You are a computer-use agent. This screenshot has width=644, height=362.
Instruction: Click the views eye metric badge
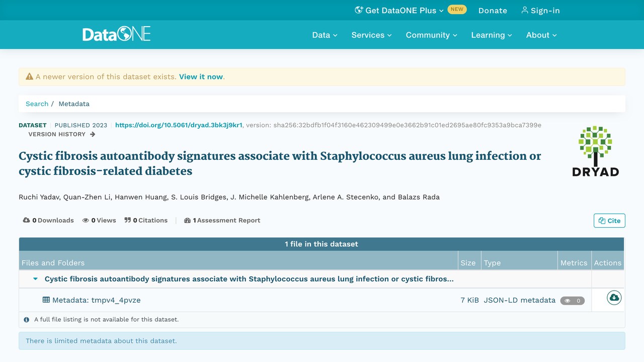pyautogui.click(x=573, y=301)
